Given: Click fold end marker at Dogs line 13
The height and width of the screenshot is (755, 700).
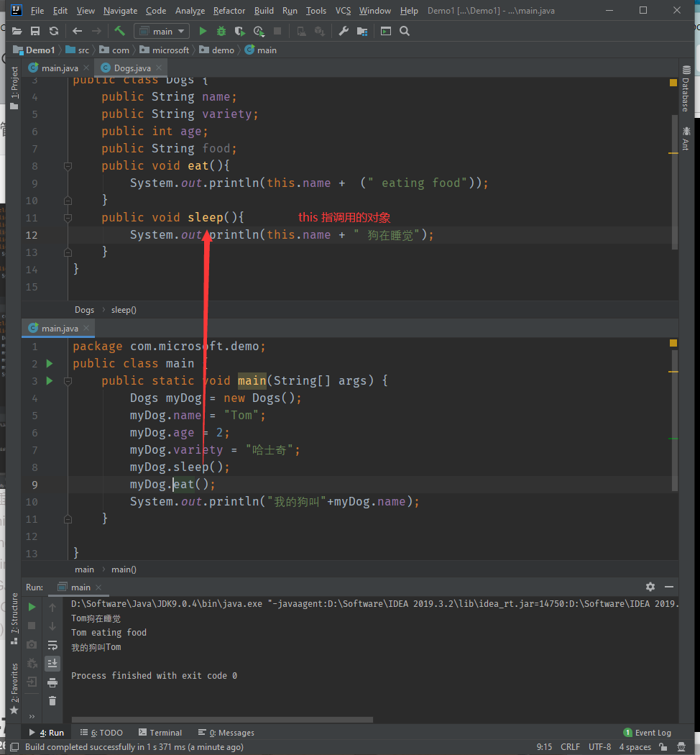Looking at the screenshot, I should coord(68,252).
